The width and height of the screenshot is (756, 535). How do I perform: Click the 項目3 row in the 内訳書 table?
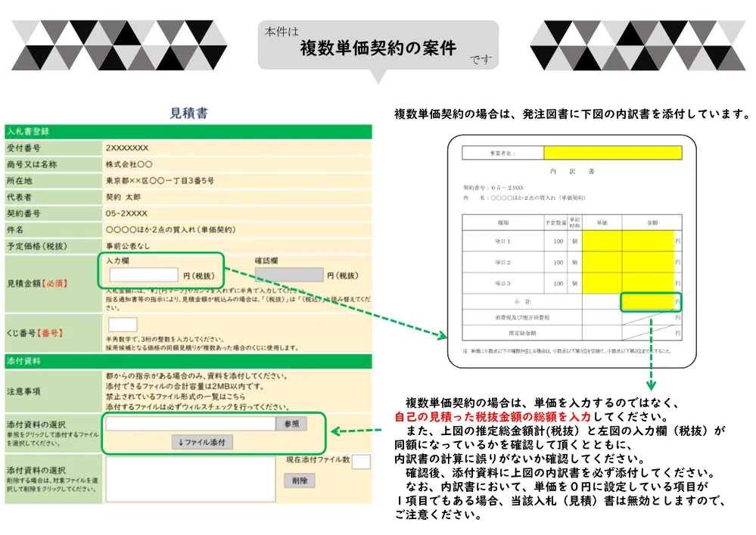(x=572, y=284)
